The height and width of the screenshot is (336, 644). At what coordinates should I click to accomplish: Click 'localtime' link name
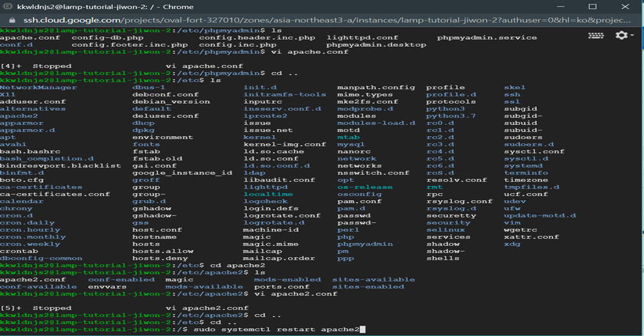tap(268, 194)
